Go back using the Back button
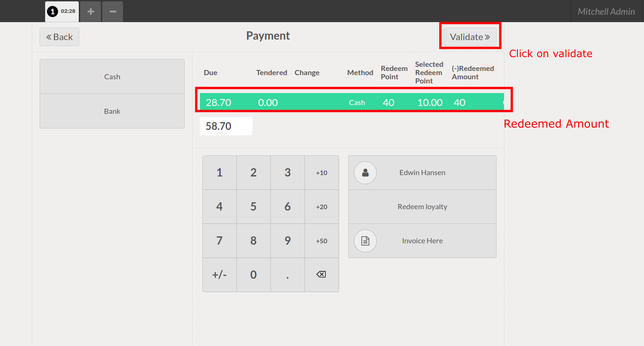This screenshot has width=644, height=346. click(x=59, y=37)
